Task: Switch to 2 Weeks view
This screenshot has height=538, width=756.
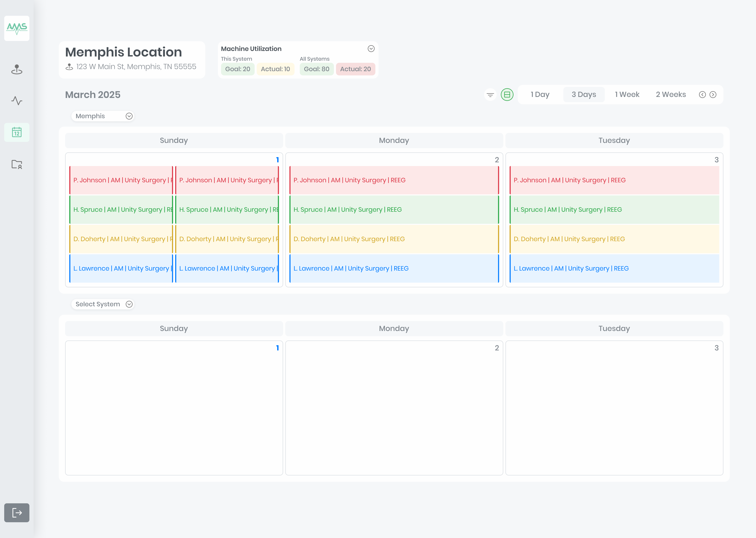Action: coord(671,95)
